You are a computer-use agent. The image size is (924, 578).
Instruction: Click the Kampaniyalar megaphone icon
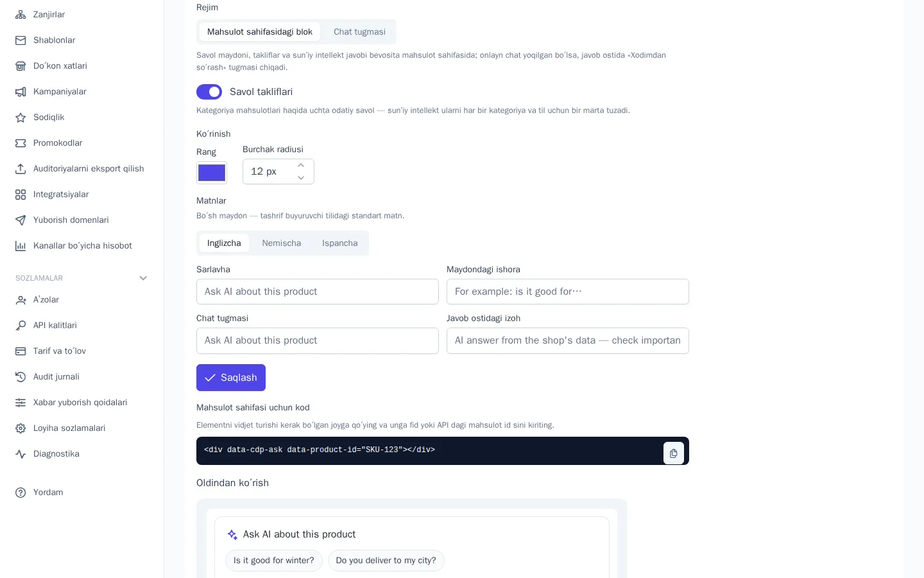[x=21, y=91]
